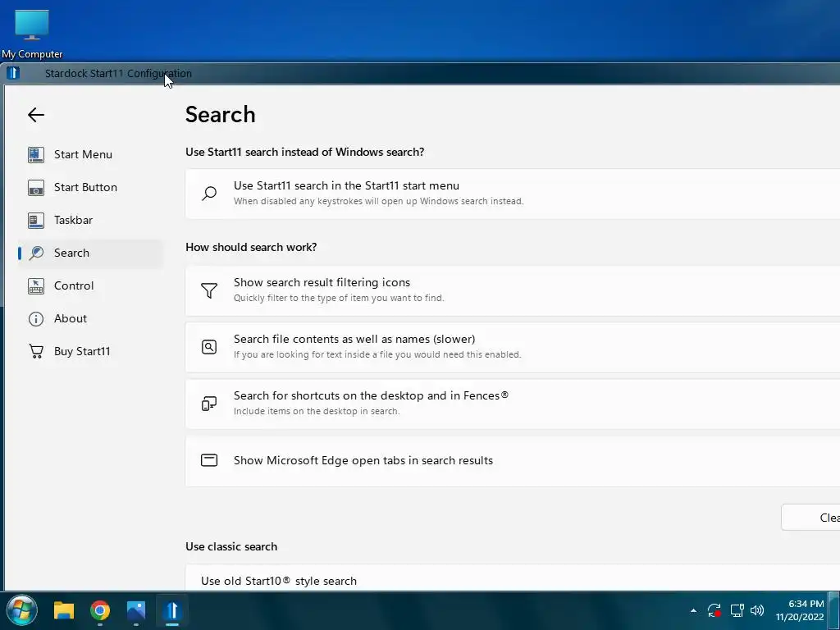This screenshot has width=840, height=630.
Task: Click the Microsoft Edge open tabs icon
Action: [x=209, y=460]
